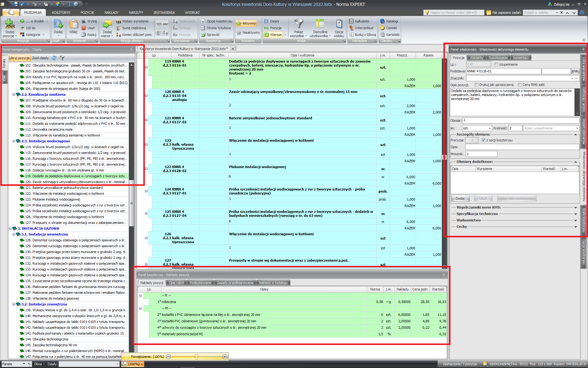
Task: Open the Panele dropdown in status bar
Action: click(x=24, y=364)
